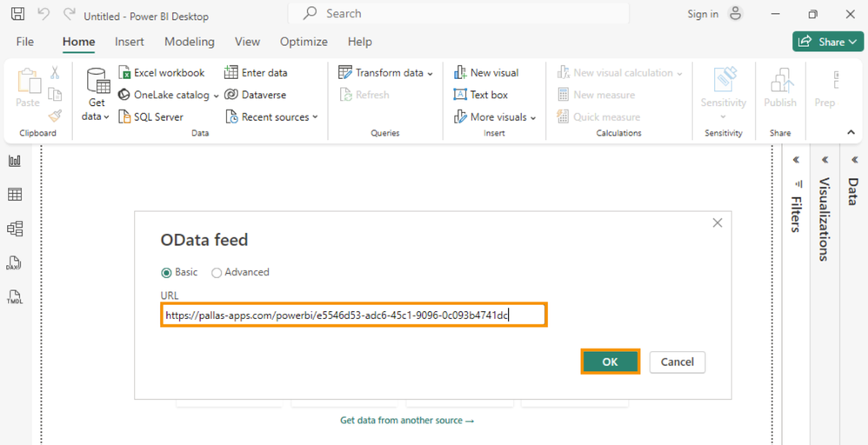Click Sign in
The image size is (868, 445).
(703, 15)
